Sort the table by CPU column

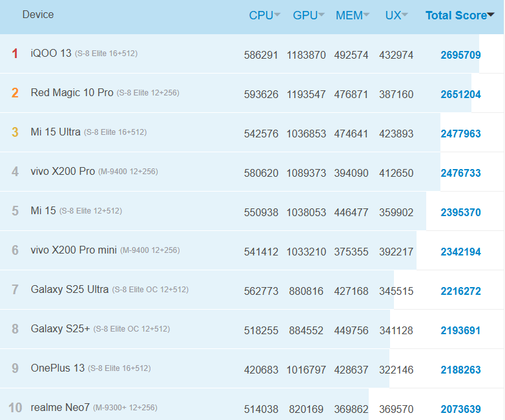[264, 15]
